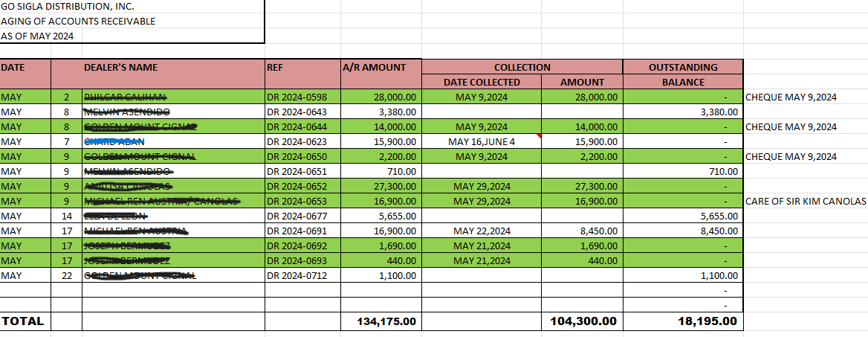The image size is (868, 337).
Task: Click reference cell DR 2024-0693
Action: pos(302,260)
